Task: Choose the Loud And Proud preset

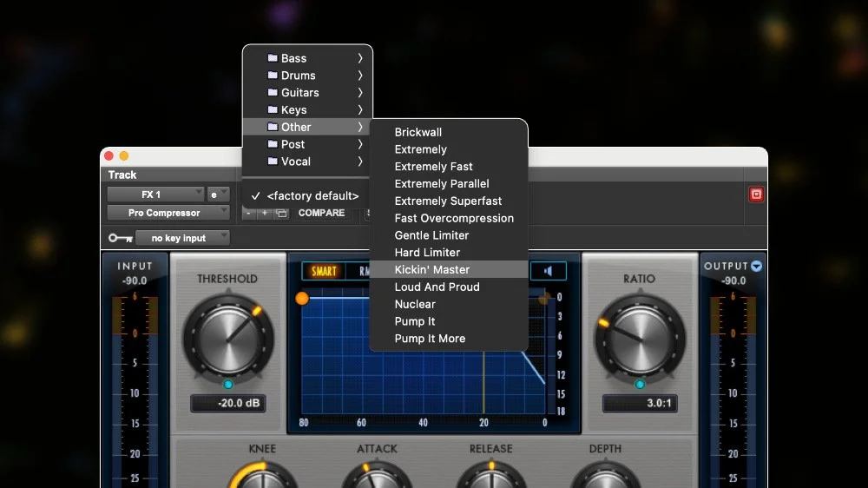Action: click(449, 287)
